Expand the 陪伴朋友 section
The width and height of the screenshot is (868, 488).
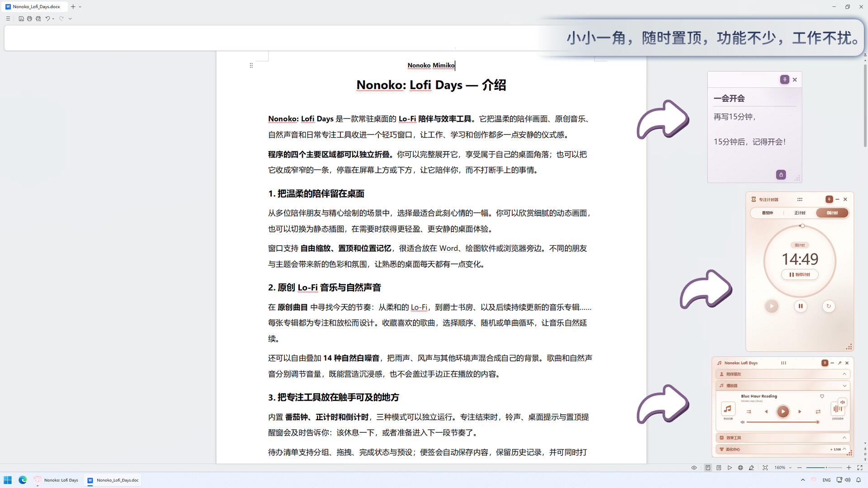[x=783, y=374]
